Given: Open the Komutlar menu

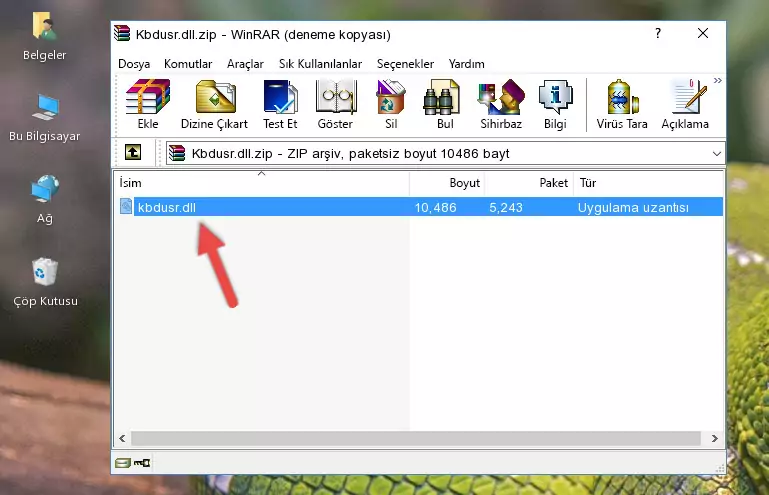Looking at the screenshot, I should click(188, 64).
